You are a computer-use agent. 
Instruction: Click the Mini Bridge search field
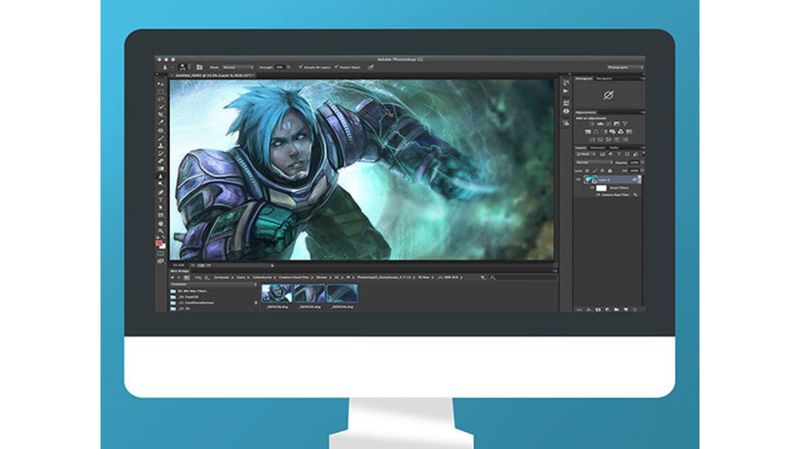click(x=523, y=278)
